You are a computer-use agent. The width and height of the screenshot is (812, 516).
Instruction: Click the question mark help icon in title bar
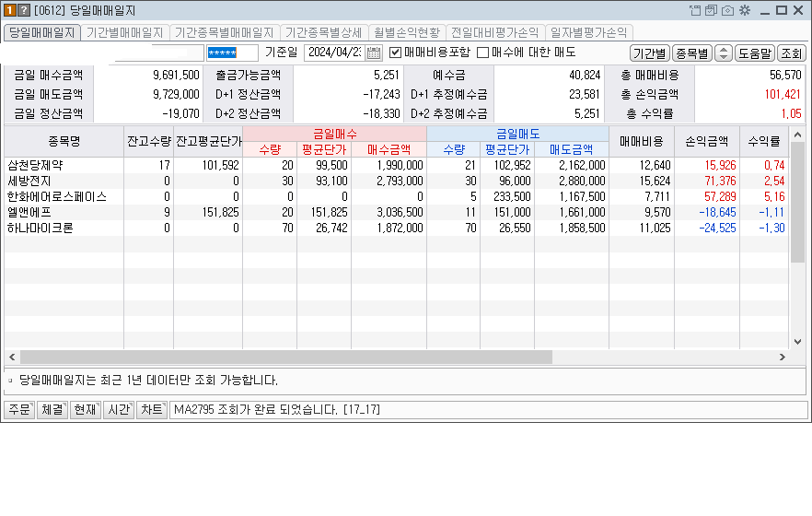click(24, 10)
